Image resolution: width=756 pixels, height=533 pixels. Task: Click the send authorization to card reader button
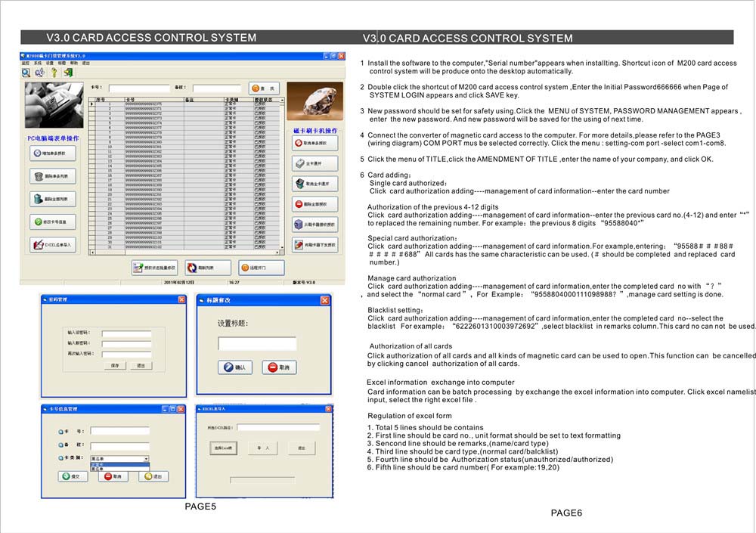[x=314, y=244]
